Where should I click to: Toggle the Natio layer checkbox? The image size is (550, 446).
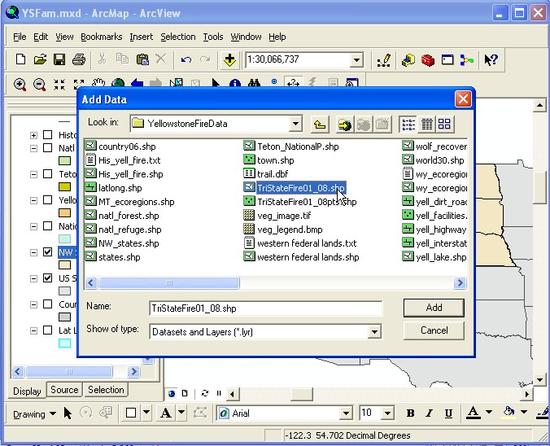coord(47,226)
